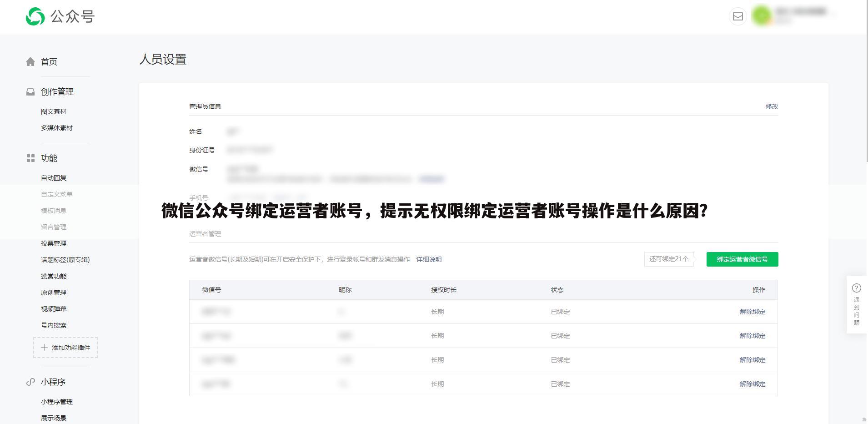The width and height of the screenshot is (868, 424).
Task: Open 小程序管理 menu item
Action: tap(57, 402)
